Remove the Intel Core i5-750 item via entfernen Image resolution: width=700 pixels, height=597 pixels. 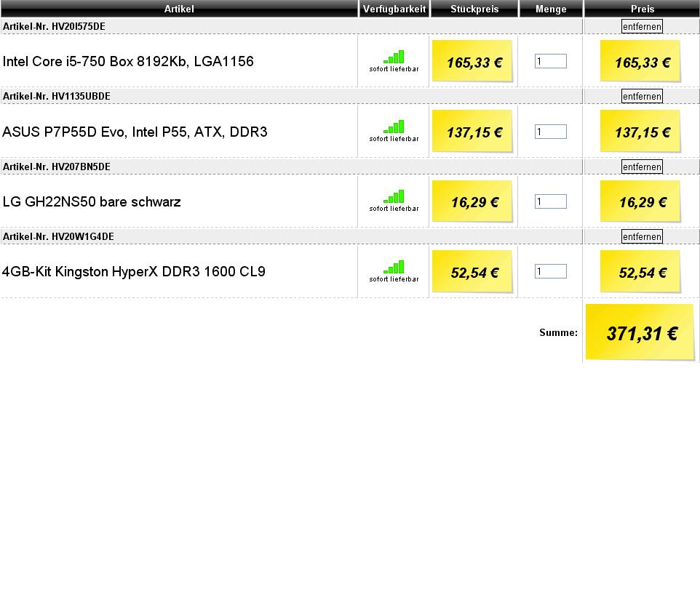(x=642, y=26)
